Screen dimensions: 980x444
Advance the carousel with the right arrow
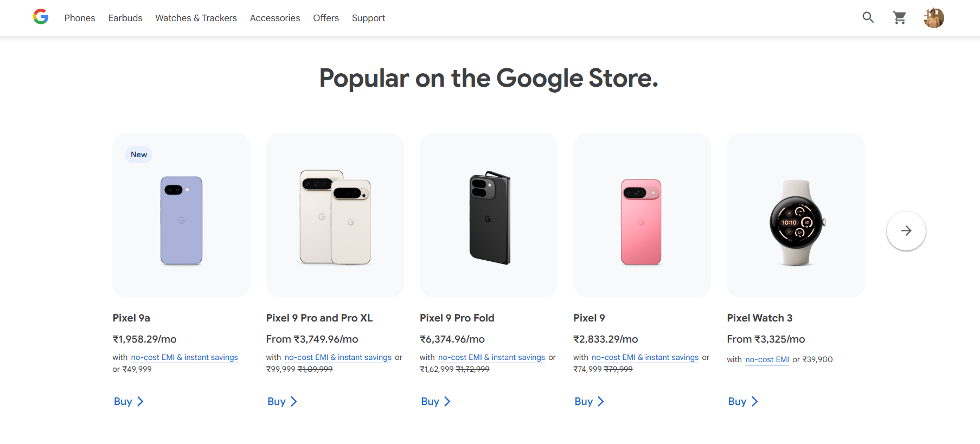pos(906,230)
